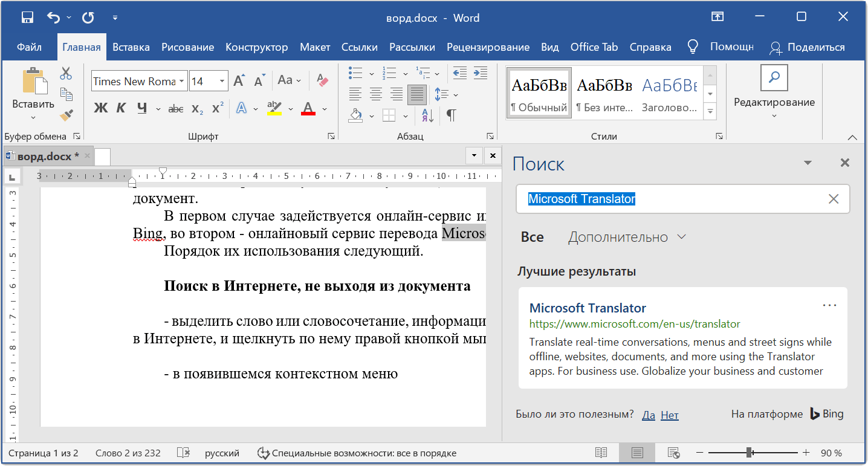Viewport: 868px width, 466px height.
Task: Click Да under feedback question
Action: coord(648,415)
